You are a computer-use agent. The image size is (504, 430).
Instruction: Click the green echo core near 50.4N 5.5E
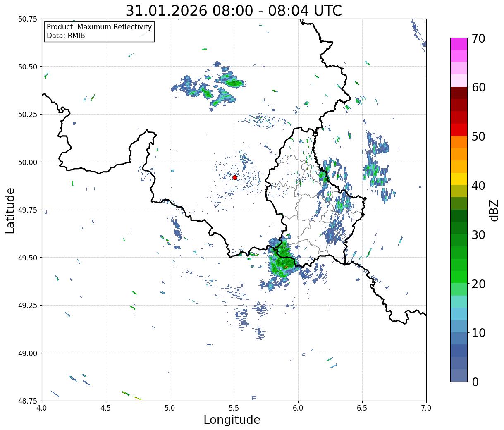tap(235, 83)
